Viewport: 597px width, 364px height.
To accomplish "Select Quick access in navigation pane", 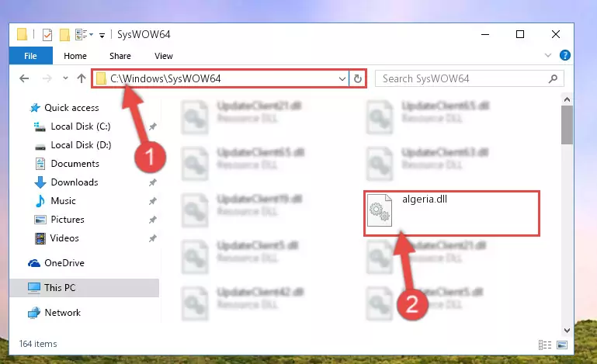I will (71, 108).
